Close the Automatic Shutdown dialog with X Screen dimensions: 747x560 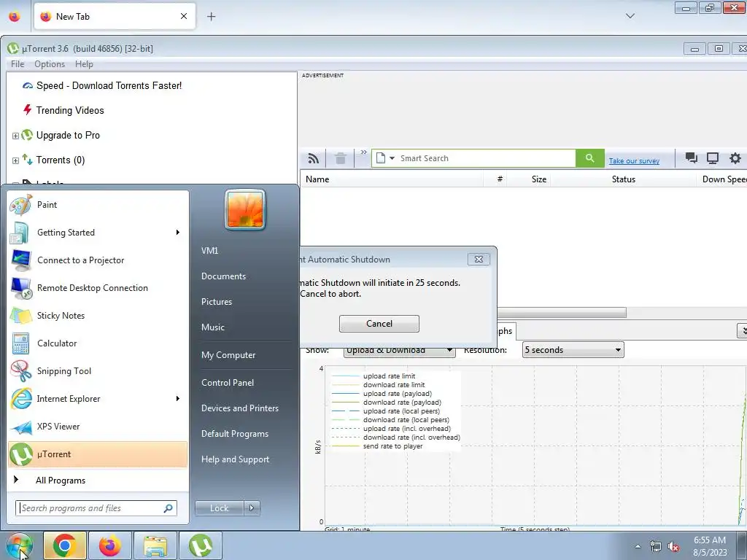tap(479, 259)
